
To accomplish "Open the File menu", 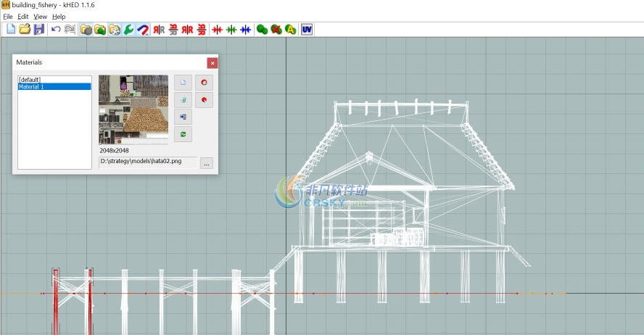I will click(8, 16).
